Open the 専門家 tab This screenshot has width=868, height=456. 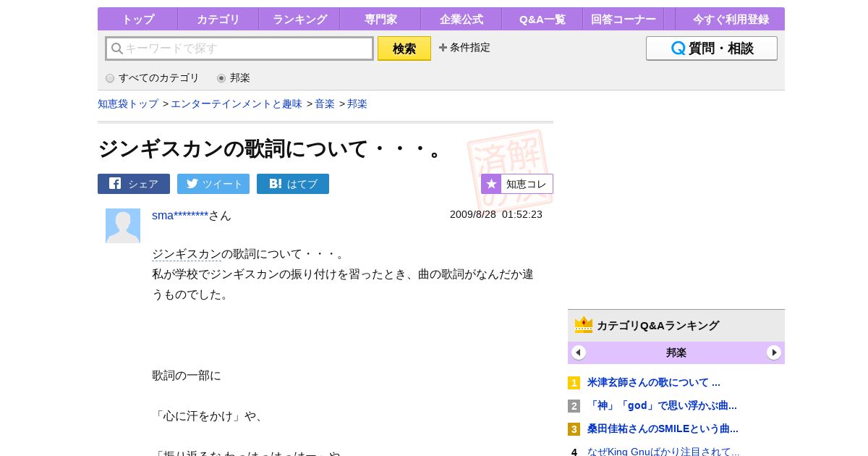(380, 20)
